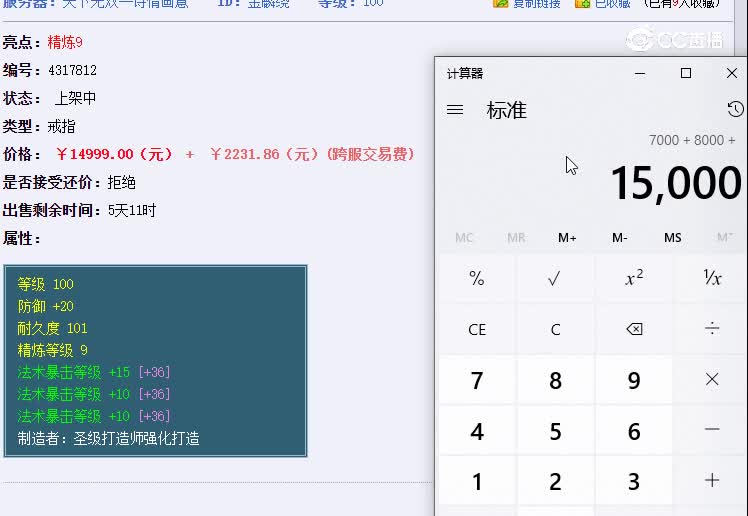Click calculator digit 5
This screenshot has height=516, width=748.
coord(555,431)
